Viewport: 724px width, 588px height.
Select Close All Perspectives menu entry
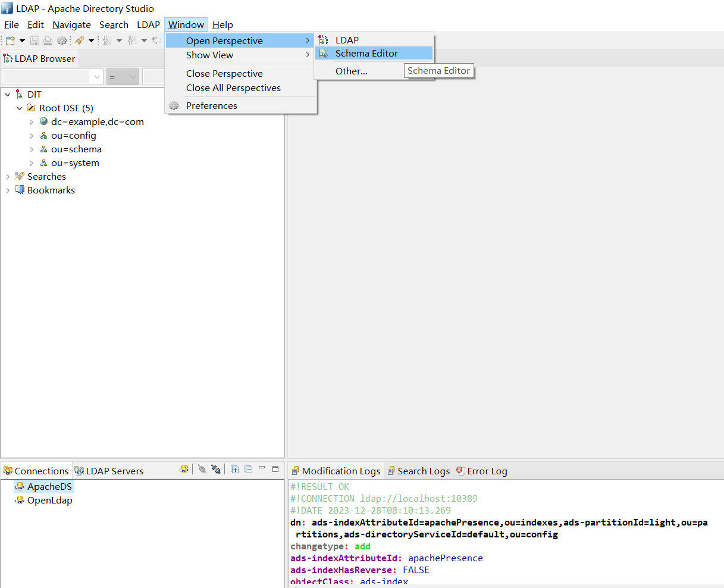point(233,88)
